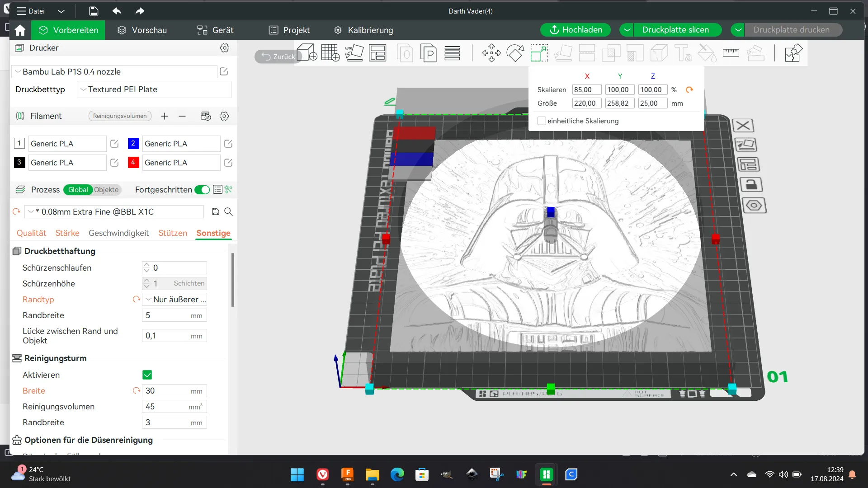Screen dimensions: 868x488
Task: Open the Randtyp dropdown
Action: pos(175,299)
